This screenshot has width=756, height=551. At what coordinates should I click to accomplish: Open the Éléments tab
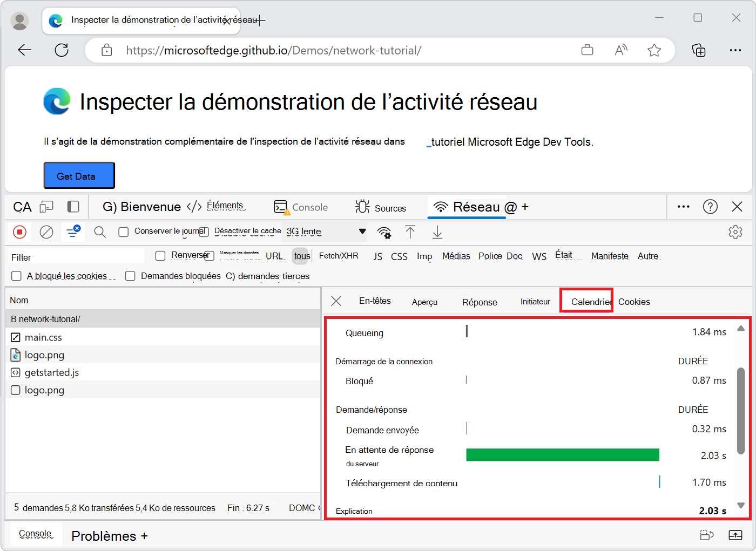(216, 207)
